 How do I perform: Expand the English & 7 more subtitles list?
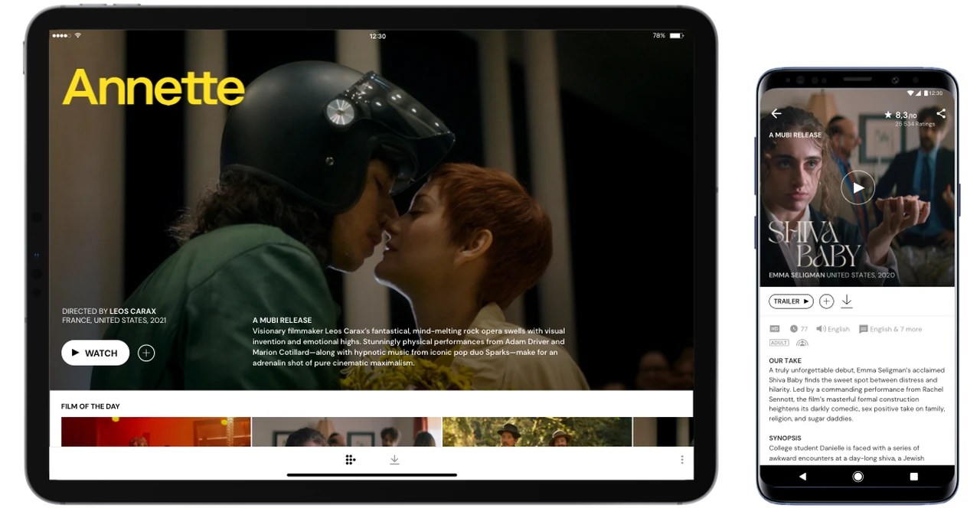[894, 329]
